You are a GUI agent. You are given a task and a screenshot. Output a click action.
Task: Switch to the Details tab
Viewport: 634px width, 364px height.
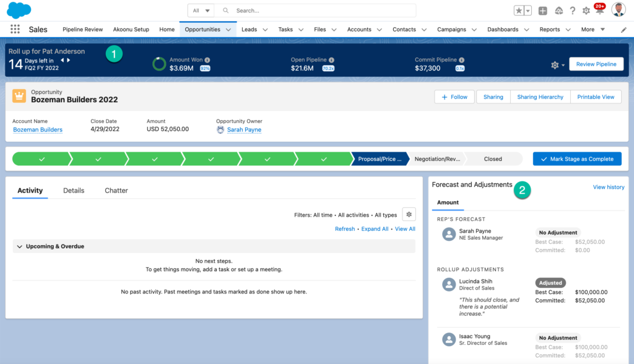point(74,191)
